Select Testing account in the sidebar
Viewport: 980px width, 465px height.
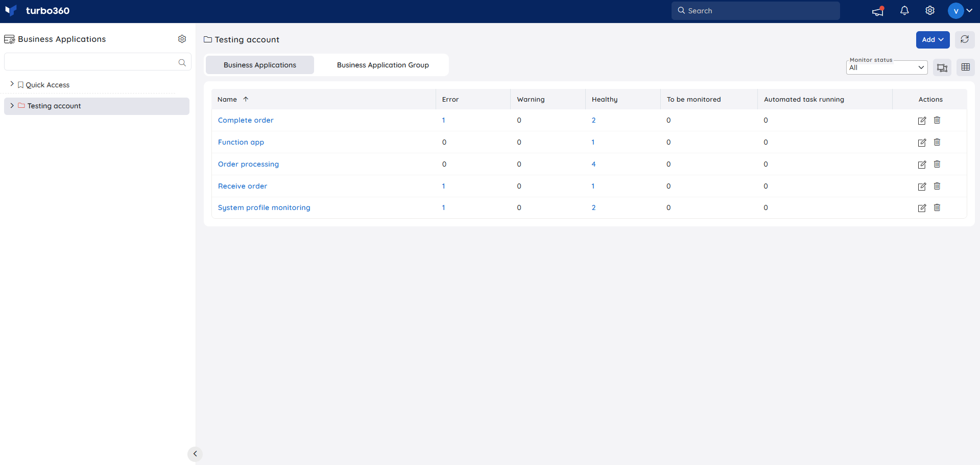tap(97, 106)
